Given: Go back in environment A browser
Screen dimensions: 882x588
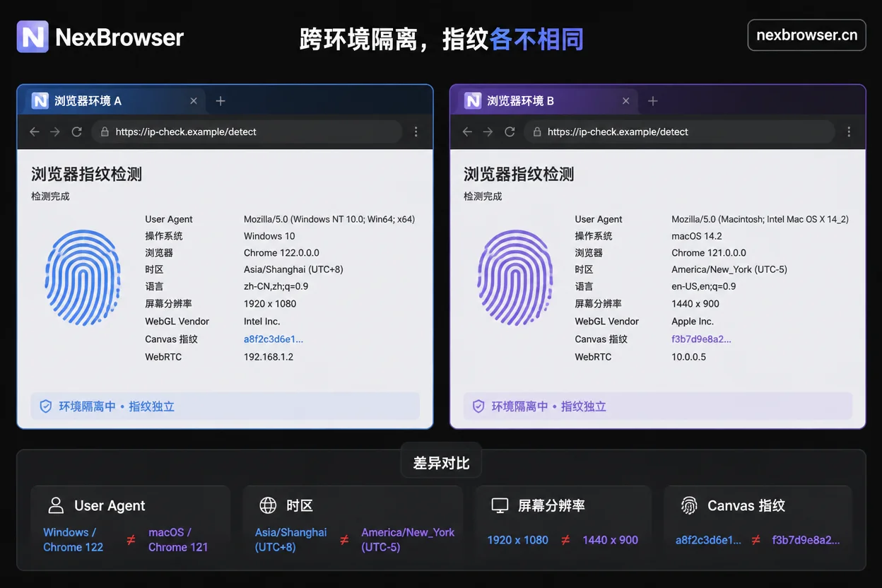Looking at the screenshot, I should pos(35,131).
